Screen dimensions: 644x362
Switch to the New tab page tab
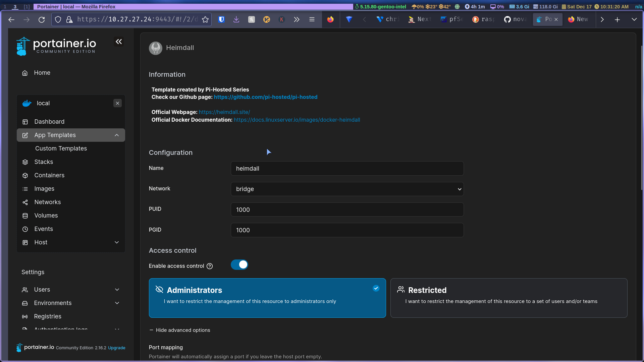coord(580,19)
